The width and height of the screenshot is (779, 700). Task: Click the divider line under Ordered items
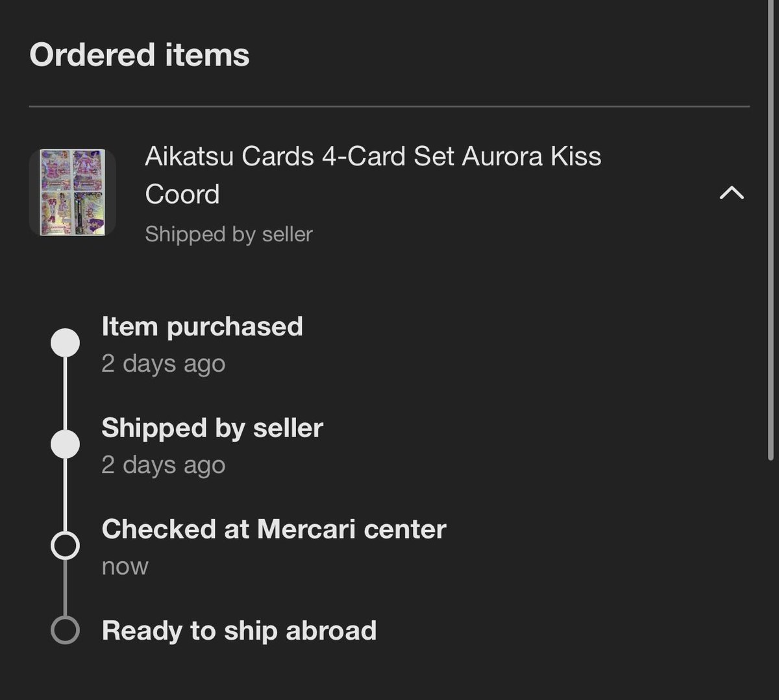(389, 106)
